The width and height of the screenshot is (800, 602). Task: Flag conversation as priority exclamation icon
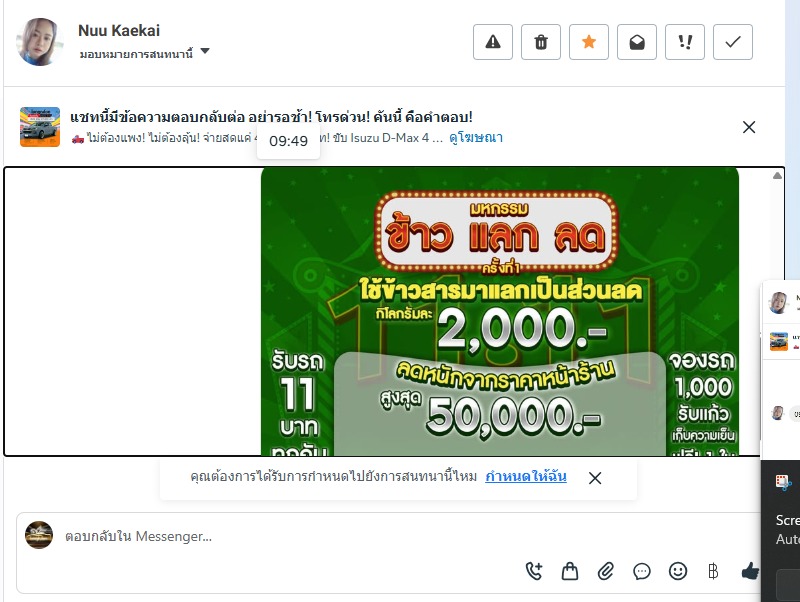point(685,42)
